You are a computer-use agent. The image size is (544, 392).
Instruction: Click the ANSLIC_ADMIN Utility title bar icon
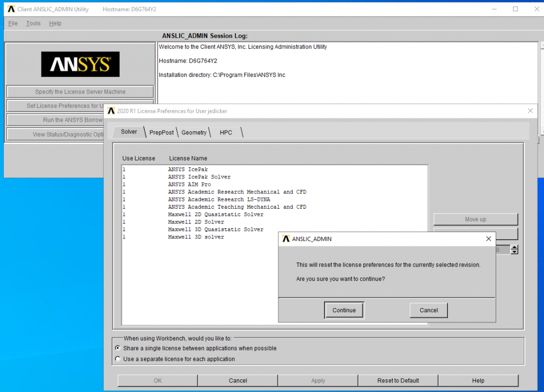[x=11, y=9]
